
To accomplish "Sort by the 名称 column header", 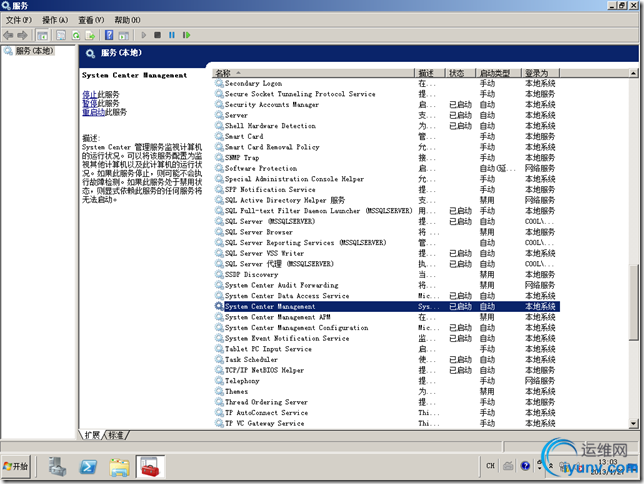I will pos(313,73).
